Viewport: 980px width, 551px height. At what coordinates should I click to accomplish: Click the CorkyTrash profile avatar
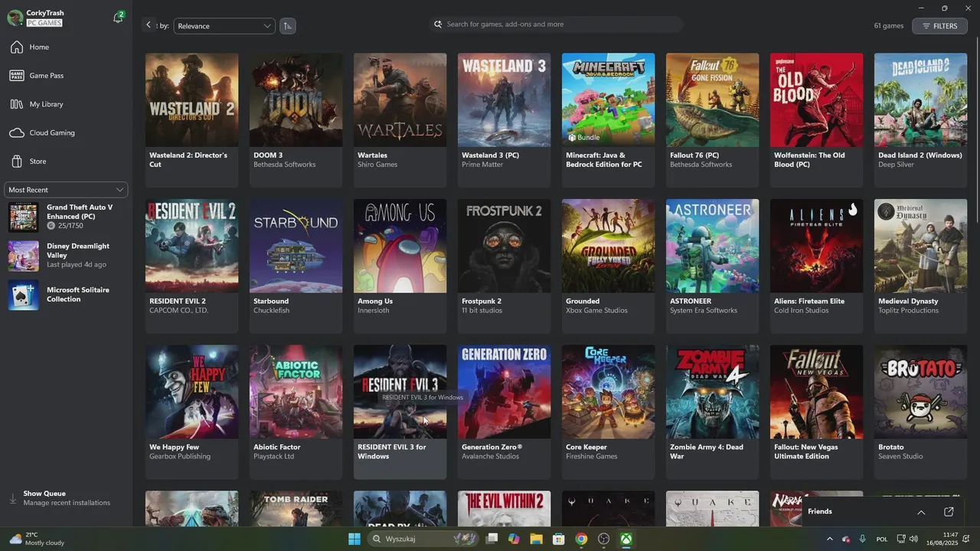[x=15, y=18]
